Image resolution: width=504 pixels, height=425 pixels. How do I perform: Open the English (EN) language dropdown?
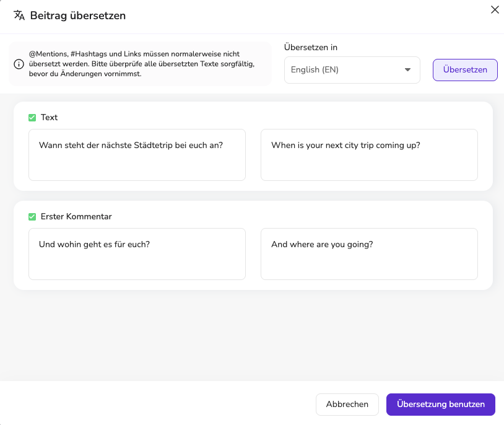352,70
